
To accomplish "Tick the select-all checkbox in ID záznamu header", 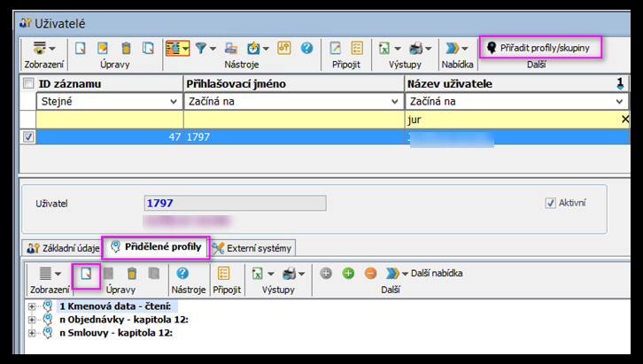I will point(28,84).
